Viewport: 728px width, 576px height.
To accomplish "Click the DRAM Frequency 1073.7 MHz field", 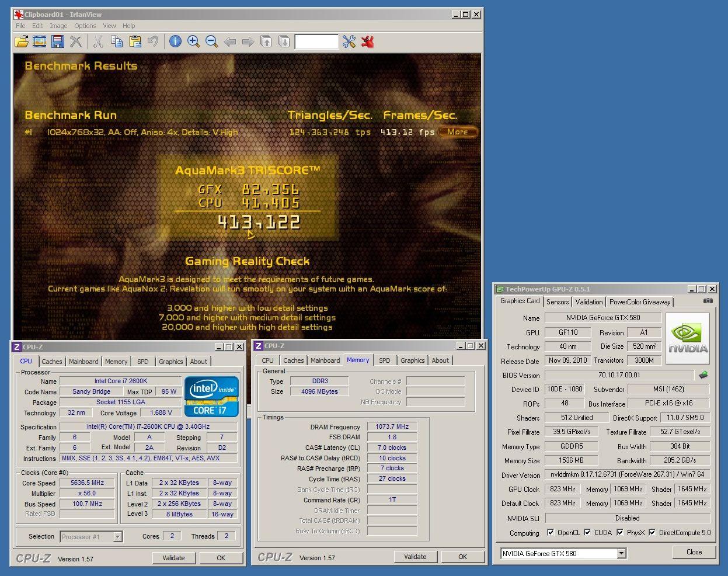I will 392,427.
